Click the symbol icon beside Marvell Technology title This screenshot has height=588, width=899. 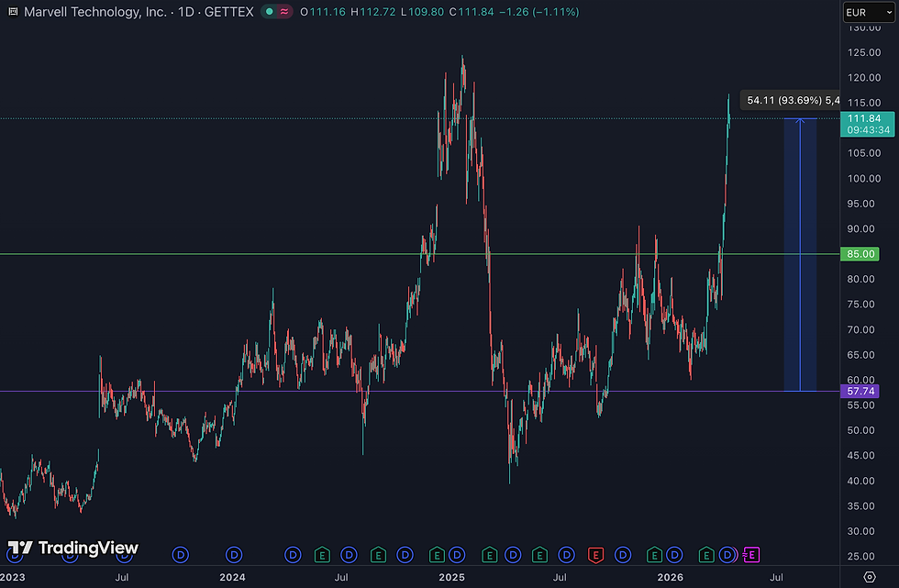13,12
